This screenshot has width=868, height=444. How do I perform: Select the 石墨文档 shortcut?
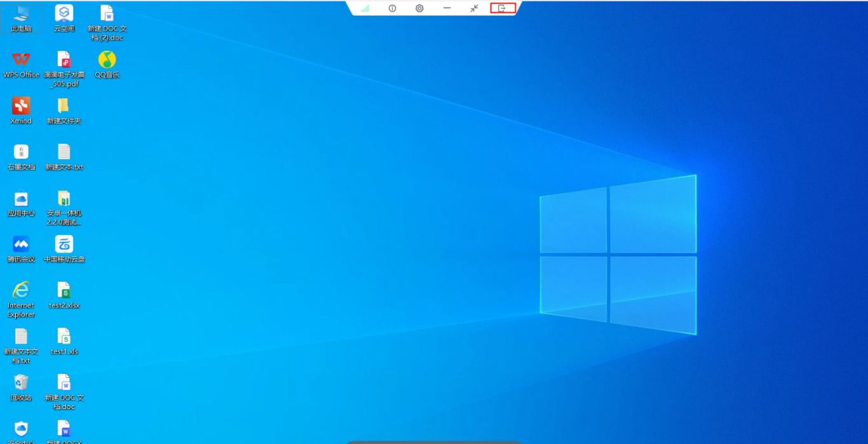pyautogui.click(x=21, y=157)
